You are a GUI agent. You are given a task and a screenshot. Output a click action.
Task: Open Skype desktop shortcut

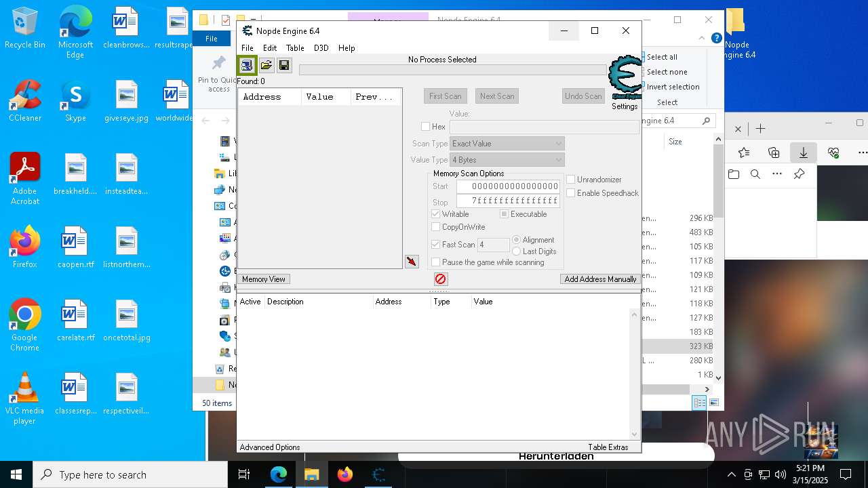75,101
